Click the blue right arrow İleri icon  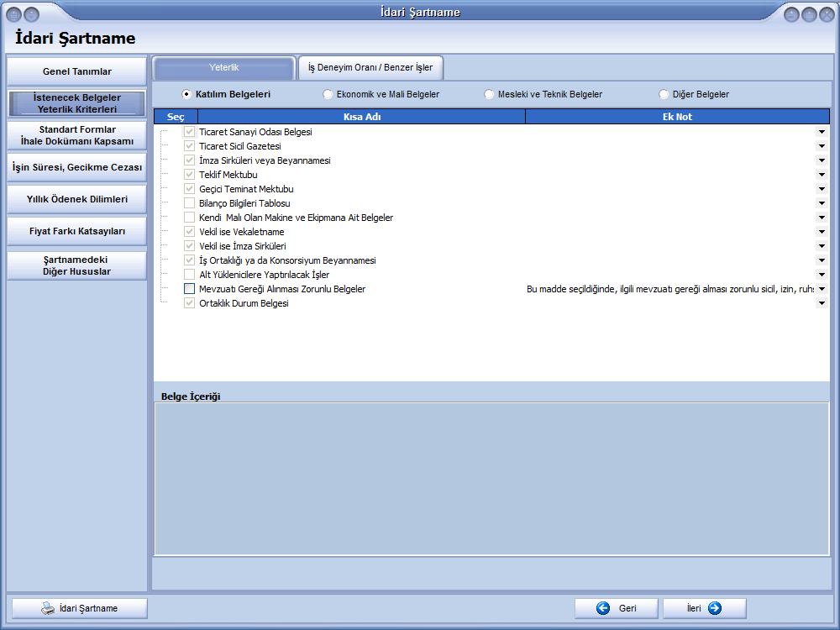pyautogui.click(x=715, y=609)
